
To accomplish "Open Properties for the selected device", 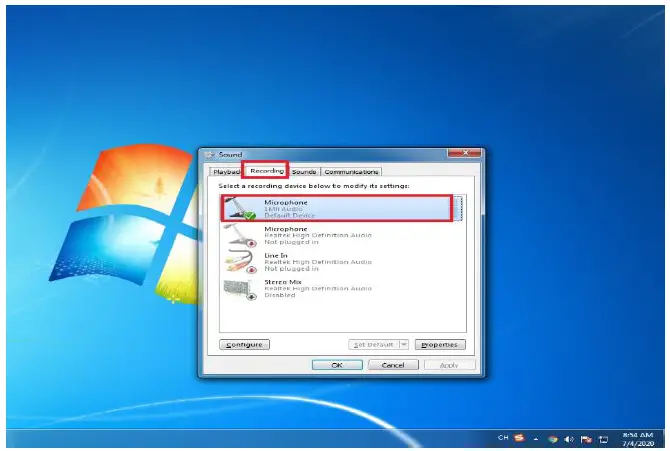I will pos(440,345).
